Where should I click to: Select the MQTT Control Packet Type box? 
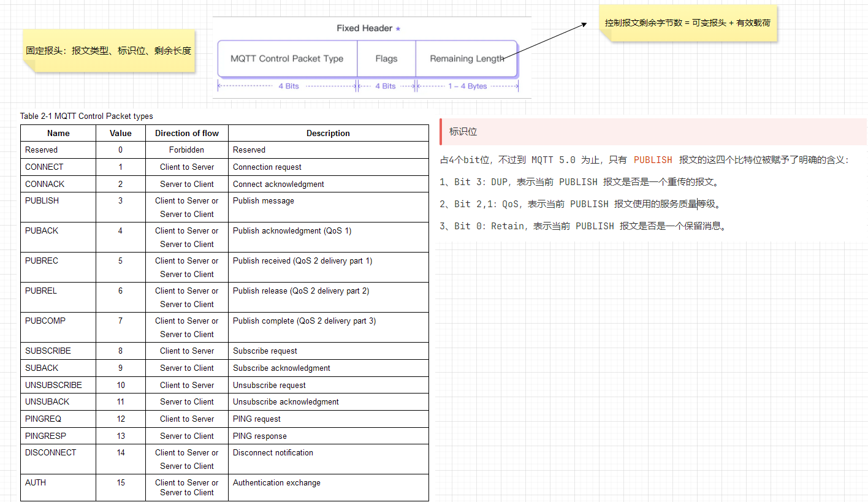point(287,59)
